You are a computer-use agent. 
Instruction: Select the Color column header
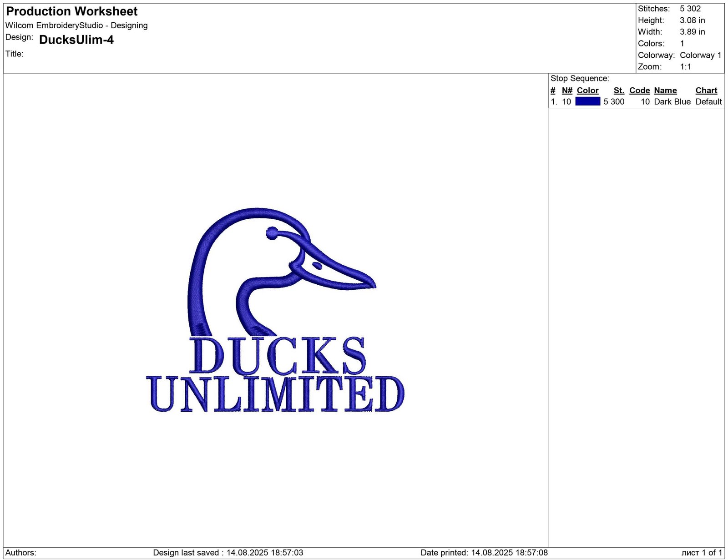[x=587, y=91]
